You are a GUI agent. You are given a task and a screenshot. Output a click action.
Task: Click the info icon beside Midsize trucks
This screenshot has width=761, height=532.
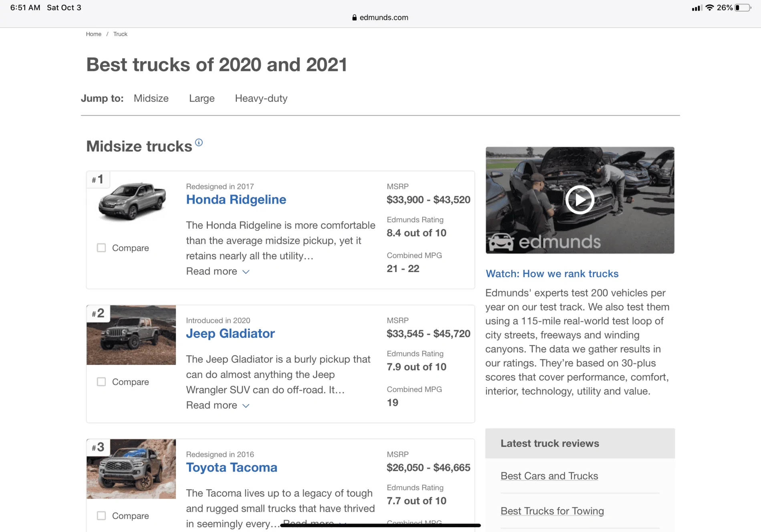[x=199, y=143]
